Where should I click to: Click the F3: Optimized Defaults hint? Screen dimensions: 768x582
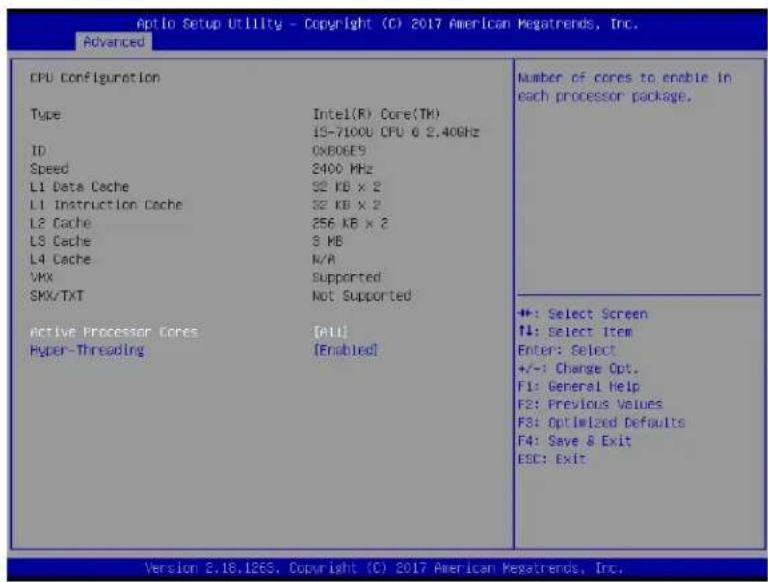tap(601, 423)
